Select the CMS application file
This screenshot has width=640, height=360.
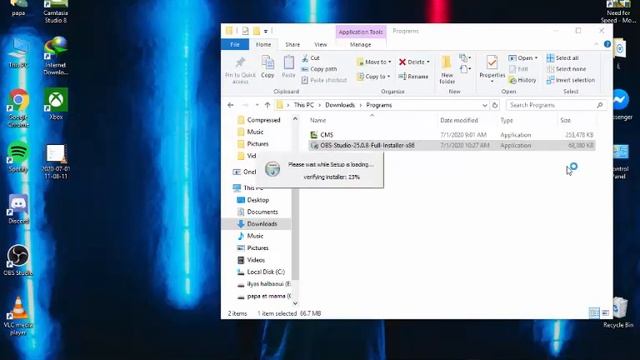(x=451, y=135)
